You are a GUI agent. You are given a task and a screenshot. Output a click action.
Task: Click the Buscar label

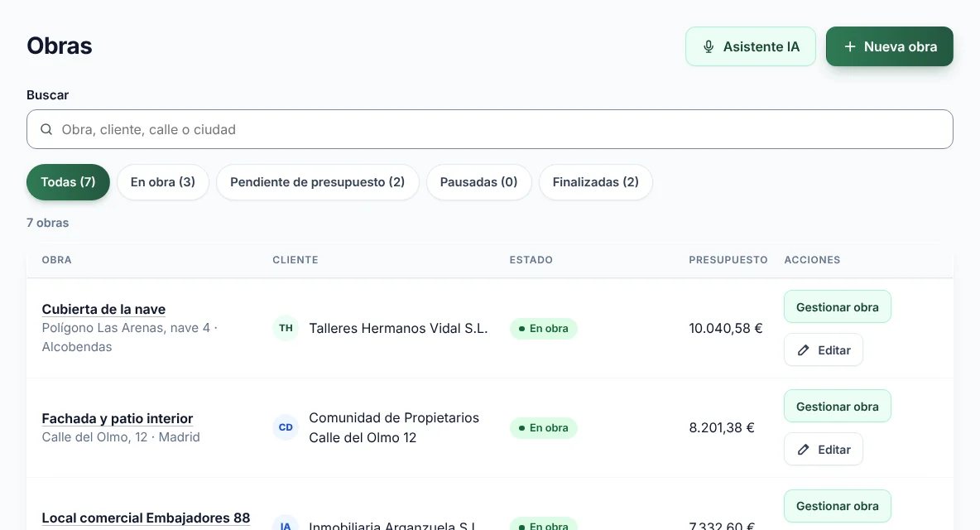point(47,95)
